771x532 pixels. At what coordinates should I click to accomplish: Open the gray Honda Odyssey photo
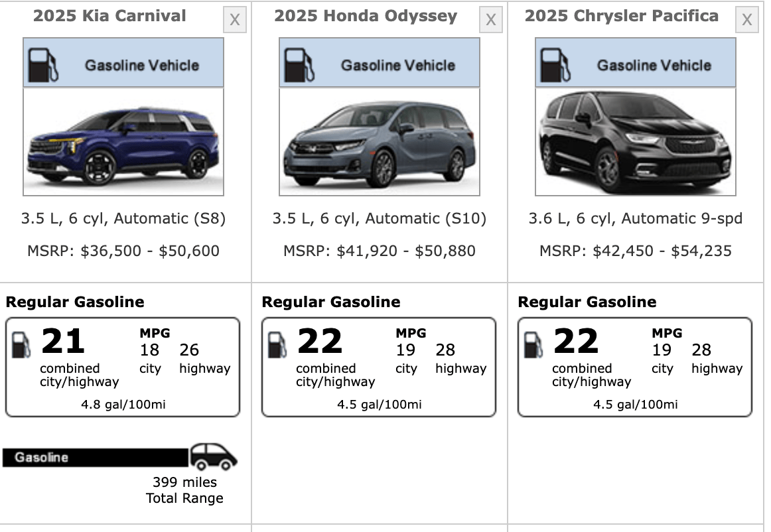[x=380, y=142]
